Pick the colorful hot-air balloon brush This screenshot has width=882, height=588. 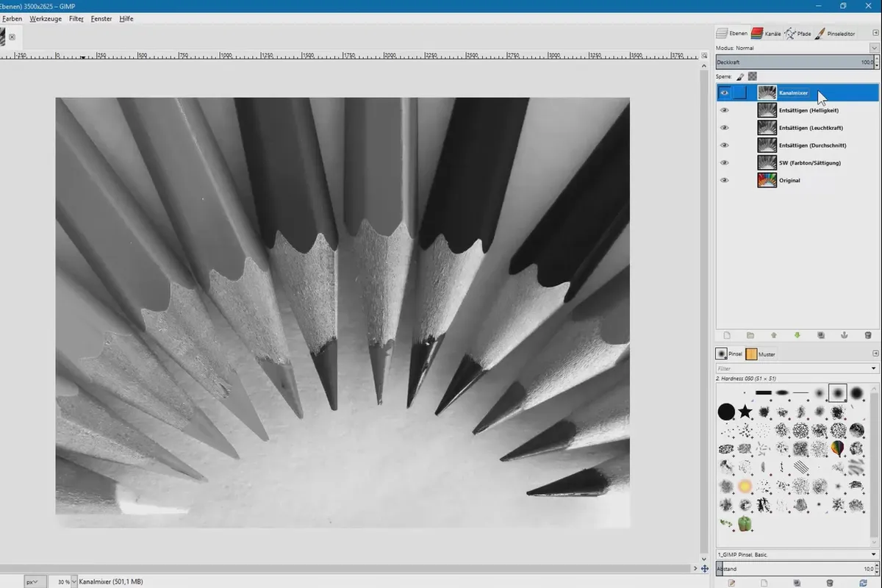pos(838,448)
